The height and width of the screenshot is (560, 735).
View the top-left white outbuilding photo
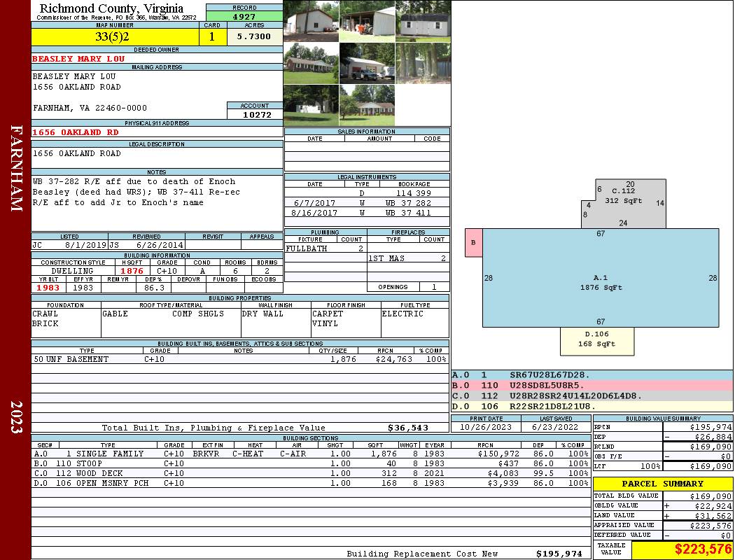pyautogui.click(x=311, y=21)
